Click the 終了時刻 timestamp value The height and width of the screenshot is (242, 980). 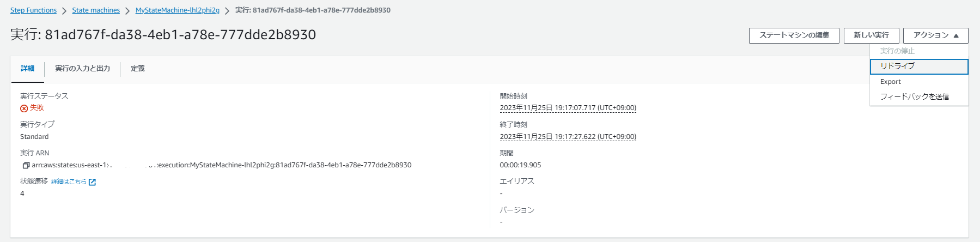568,137
